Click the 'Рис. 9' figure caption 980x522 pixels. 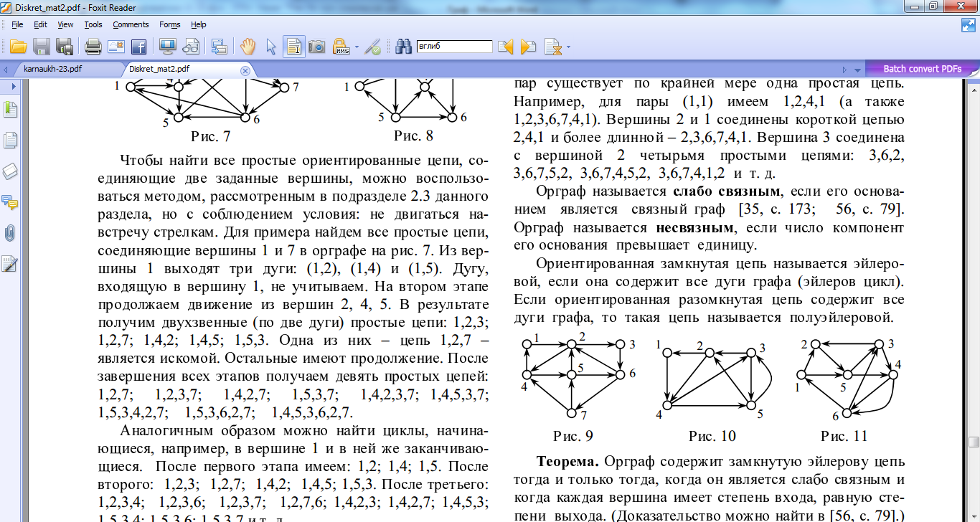(x=573, y=435)
